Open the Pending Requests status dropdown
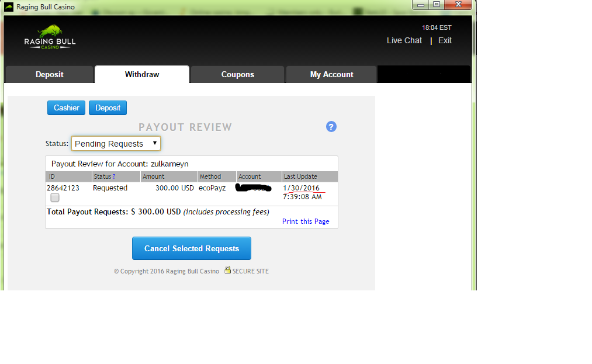 tap(116, 144)
